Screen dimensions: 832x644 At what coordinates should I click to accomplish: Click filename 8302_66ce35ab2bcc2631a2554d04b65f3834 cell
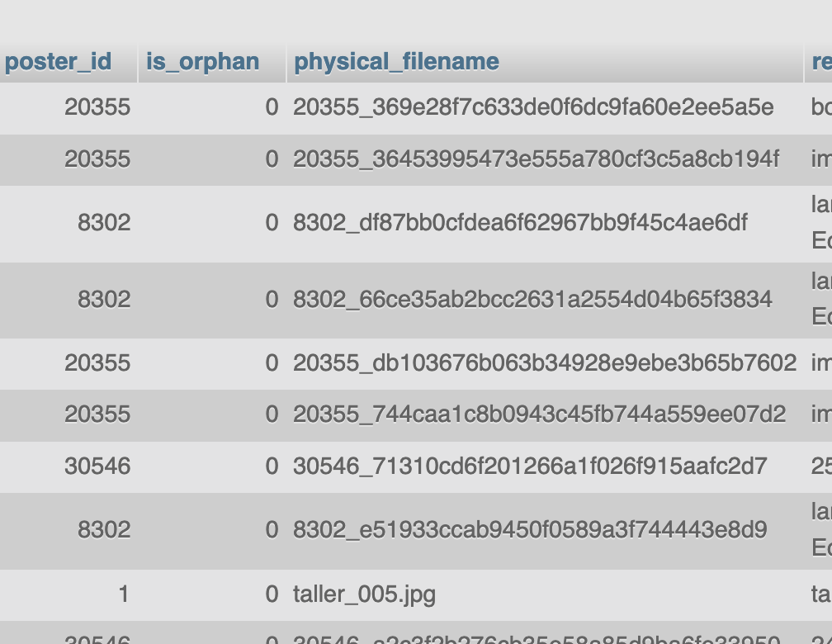pos(532,299)
